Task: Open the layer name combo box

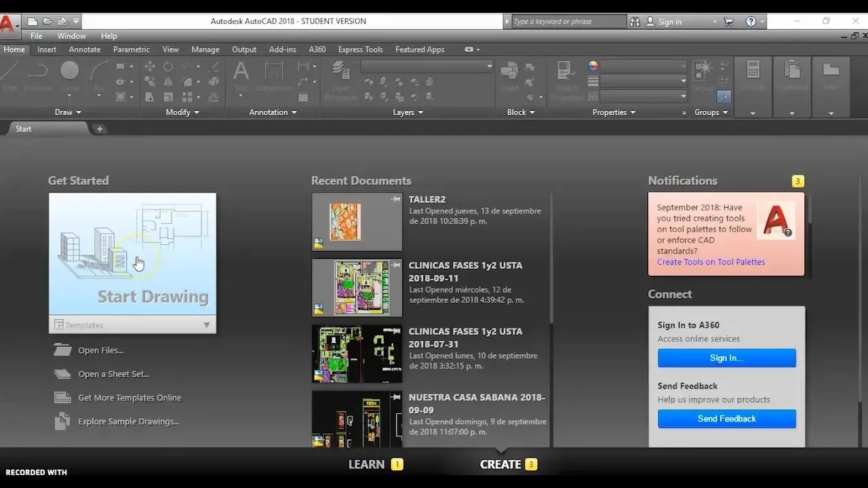Action: [x=427, y=66]
